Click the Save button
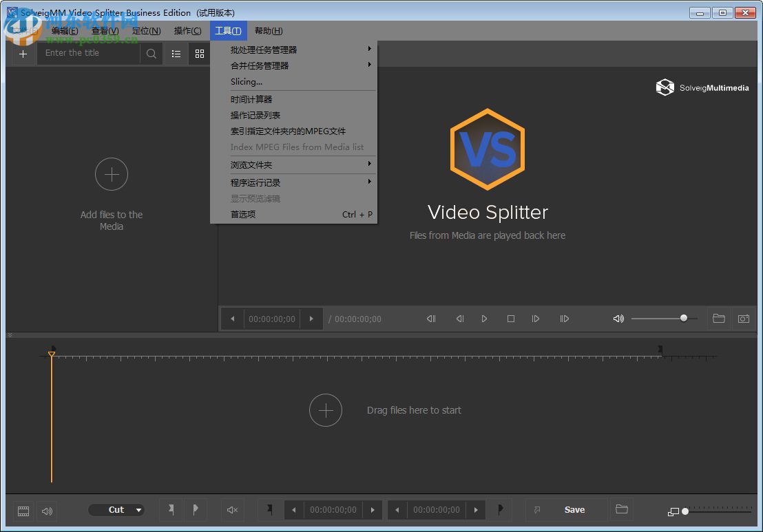The image size is (763, 532). pyautogui.click(x=574, y=509)
